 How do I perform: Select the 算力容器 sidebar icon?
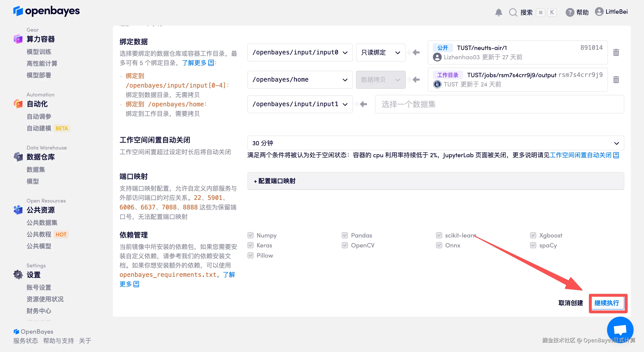(18, 39)
